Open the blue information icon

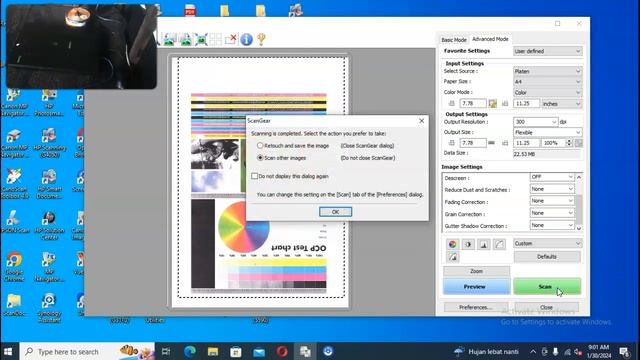(246, 40)
